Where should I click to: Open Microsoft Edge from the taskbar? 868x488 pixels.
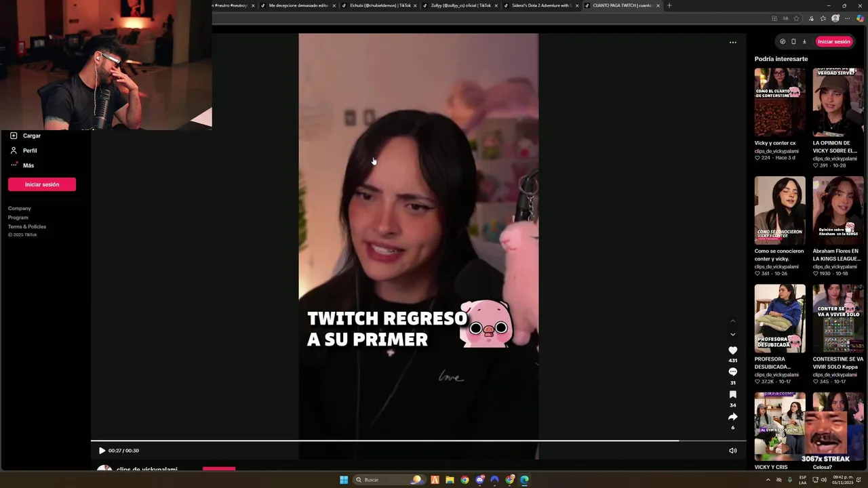[525, 480]
